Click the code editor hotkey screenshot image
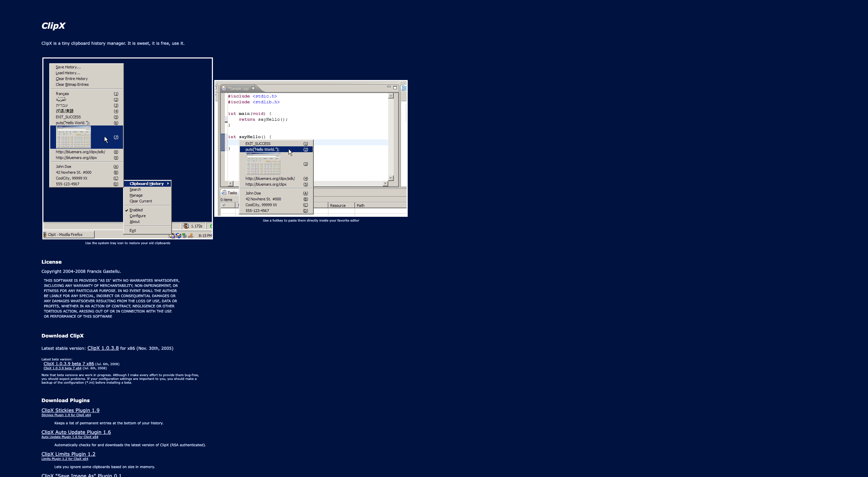 point(311,148)
